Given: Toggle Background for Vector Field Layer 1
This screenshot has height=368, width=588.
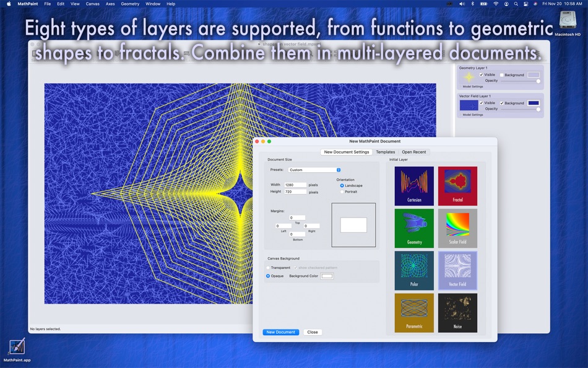Looking at the screenshot, I should 502,103.
